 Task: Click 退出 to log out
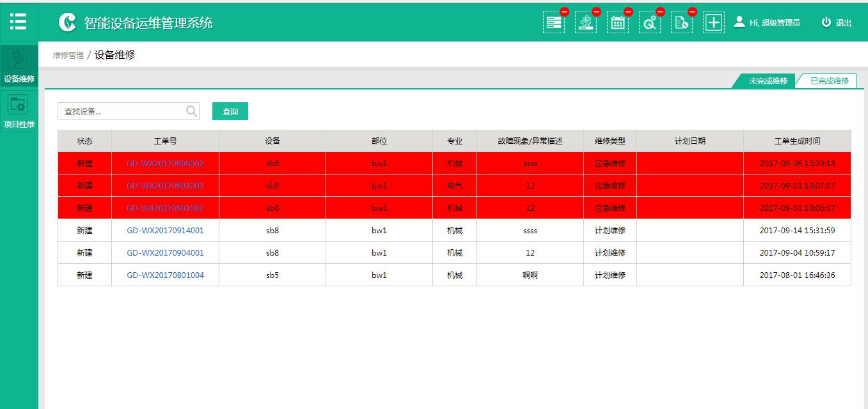coord(844,23)
